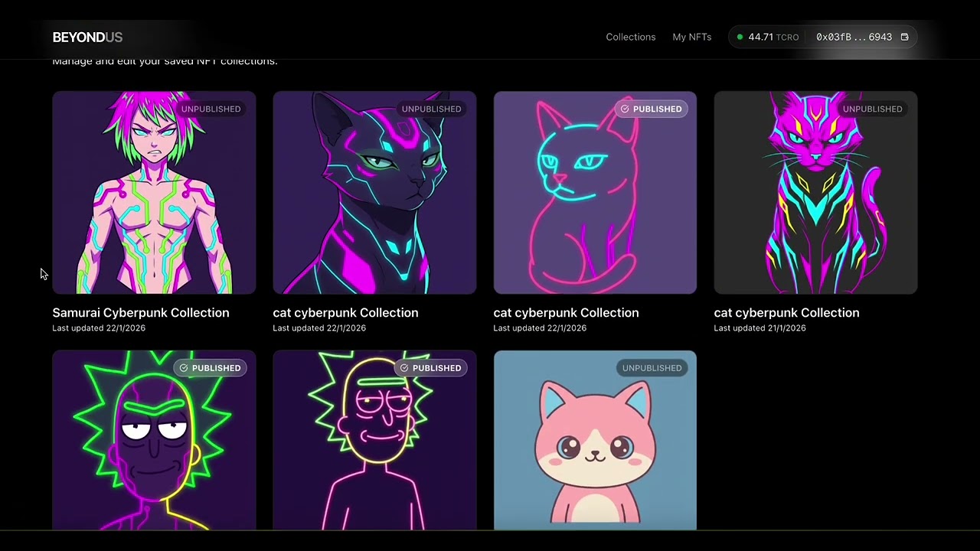The image size is (980, 551).
Task: Open the BEYONDUS logo home link
Action: pos(87,37)
